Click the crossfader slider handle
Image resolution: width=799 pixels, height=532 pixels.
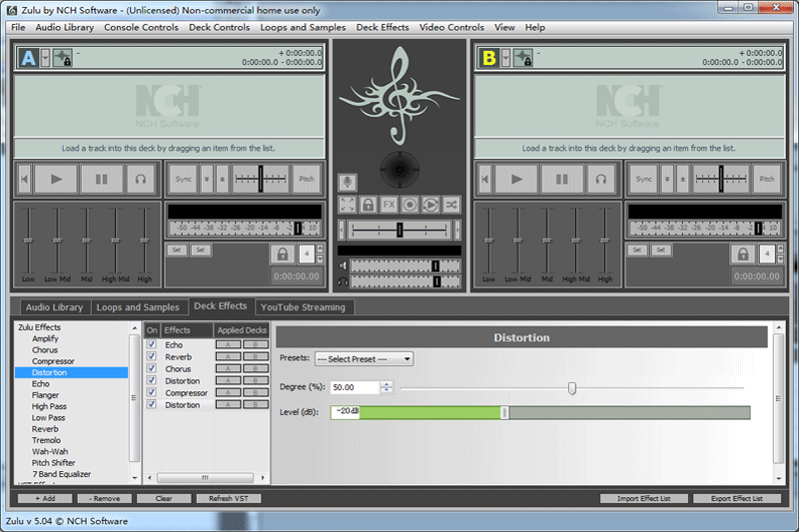399,231
